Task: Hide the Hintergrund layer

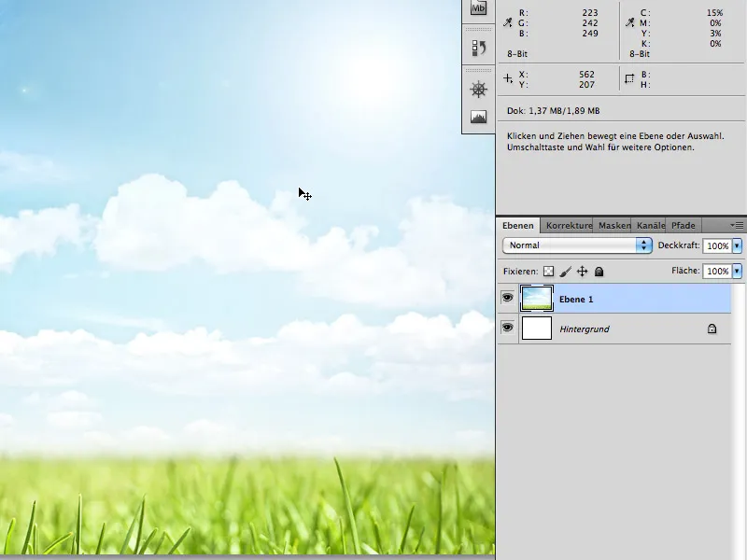Action: (507, 328)
